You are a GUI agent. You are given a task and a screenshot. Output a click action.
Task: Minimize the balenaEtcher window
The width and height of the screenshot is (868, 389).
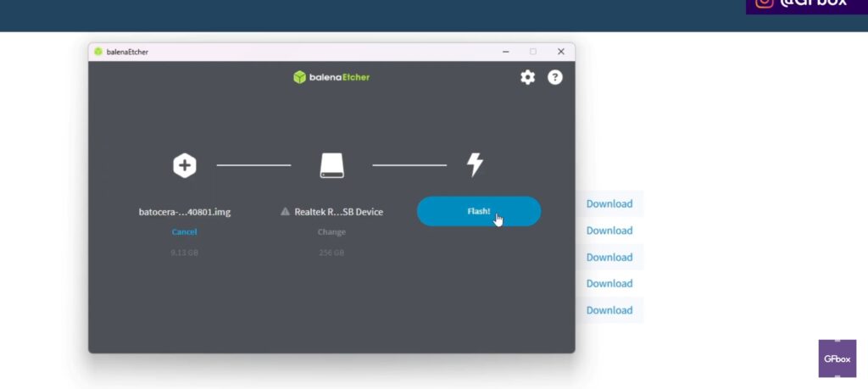point(505,52)
